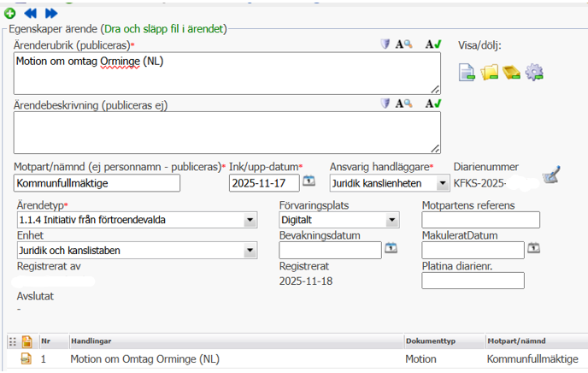Image resolution: width=588 pixels, height=373 pixels.
Task: Open document Motion om Omtag Orminge (NL)
Action: 144,360
